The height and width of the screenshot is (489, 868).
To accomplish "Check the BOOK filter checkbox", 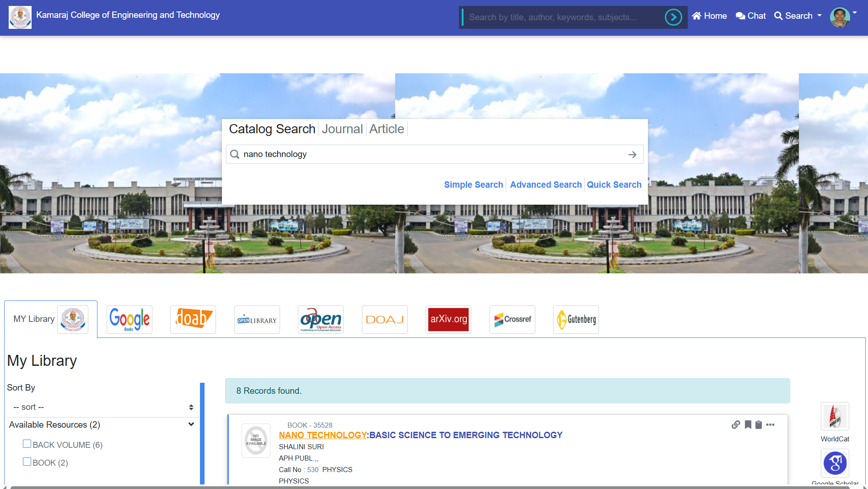I will pos(27,462).
